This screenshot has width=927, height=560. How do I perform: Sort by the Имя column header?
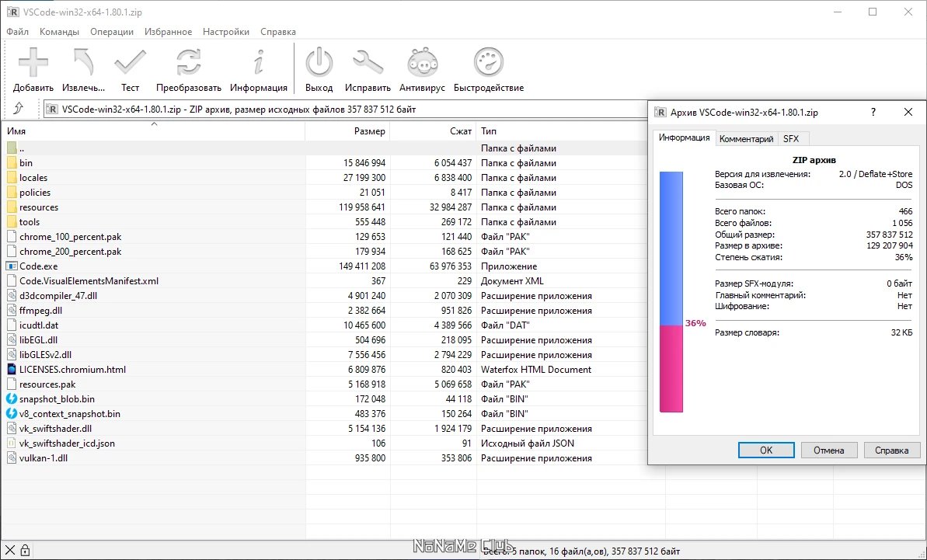(x=154, y=131)
